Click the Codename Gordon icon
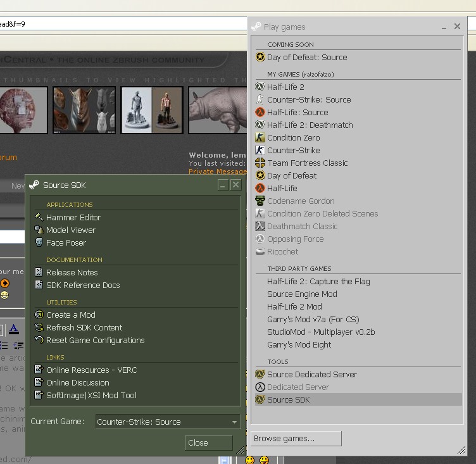Image resolution: width=476 pixels, height=464 pixels. 260,201
